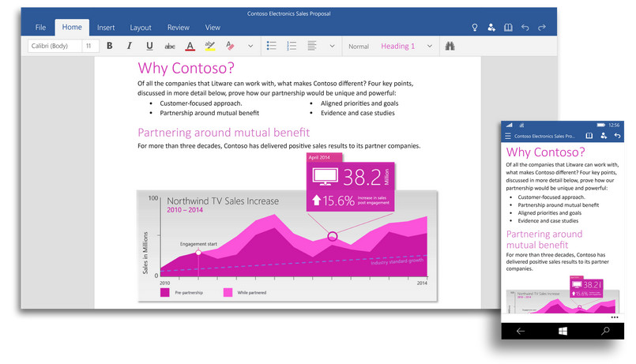Open Find with binoculars icon
Viewport: 636px width, 364px height.
pyautogui.click(x=450, y=46)
